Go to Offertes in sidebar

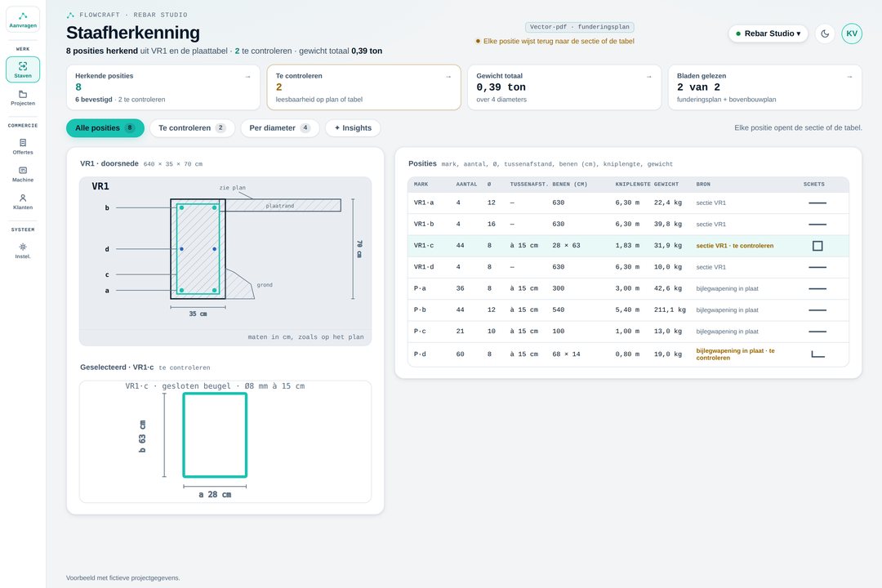[23, 146]
